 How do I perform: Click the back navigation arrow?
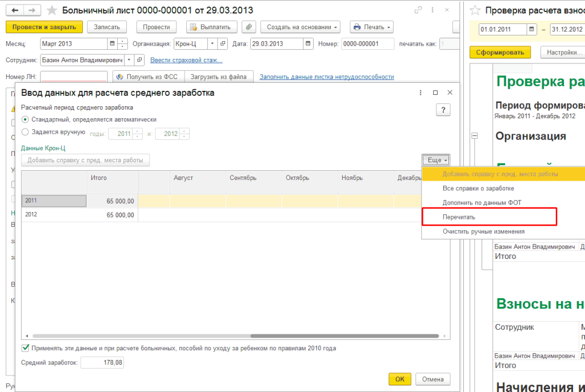pyautogui.click(x=14, y=10)
